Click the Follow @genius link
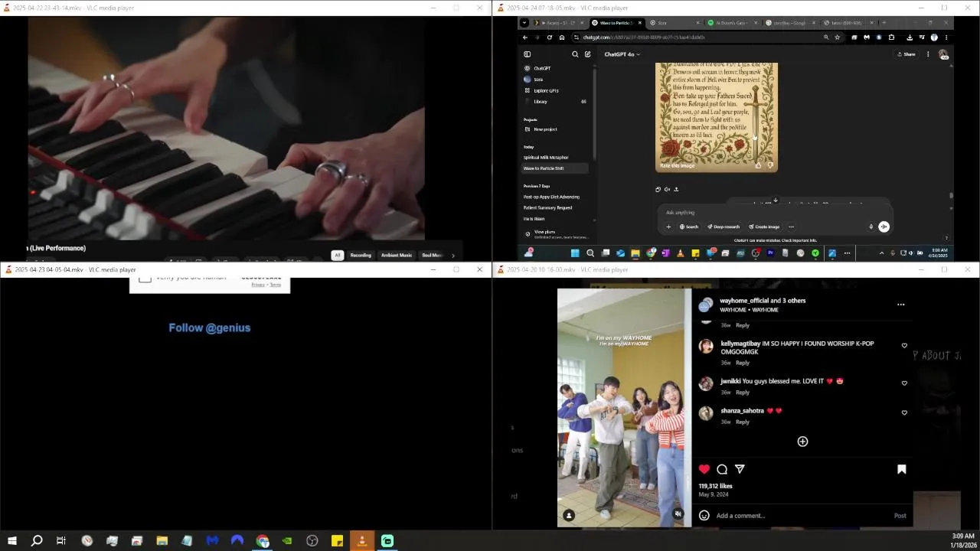Screen dimensions: 980x551 [x=210, y=328]
